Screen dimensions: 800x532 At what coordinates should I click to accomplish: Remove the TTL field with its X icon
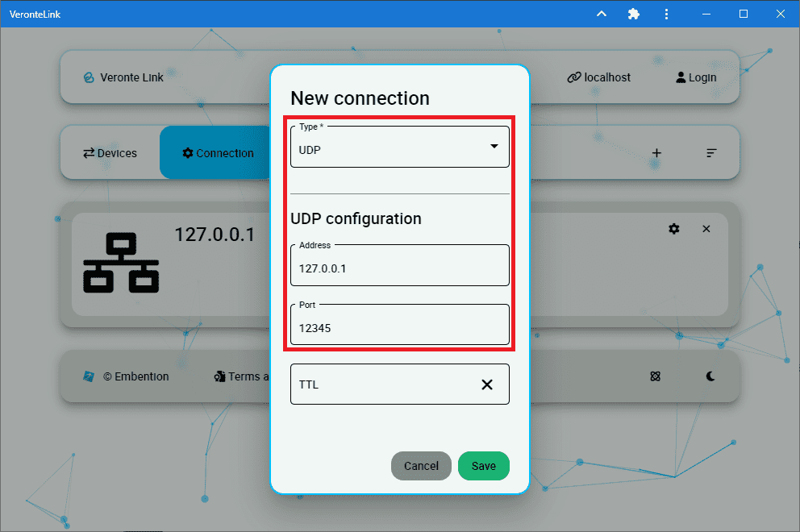[487, 384]
